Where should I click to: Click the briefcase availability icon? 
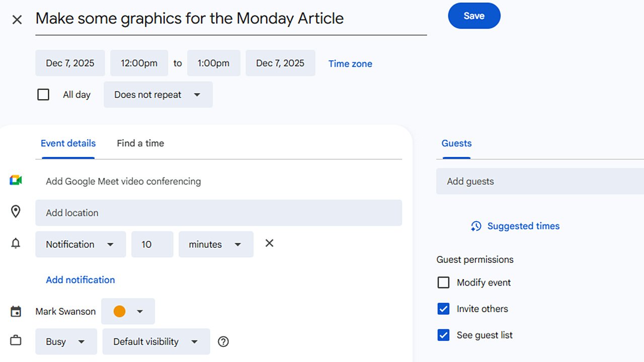pyautogui.click(x=16, y=341)
